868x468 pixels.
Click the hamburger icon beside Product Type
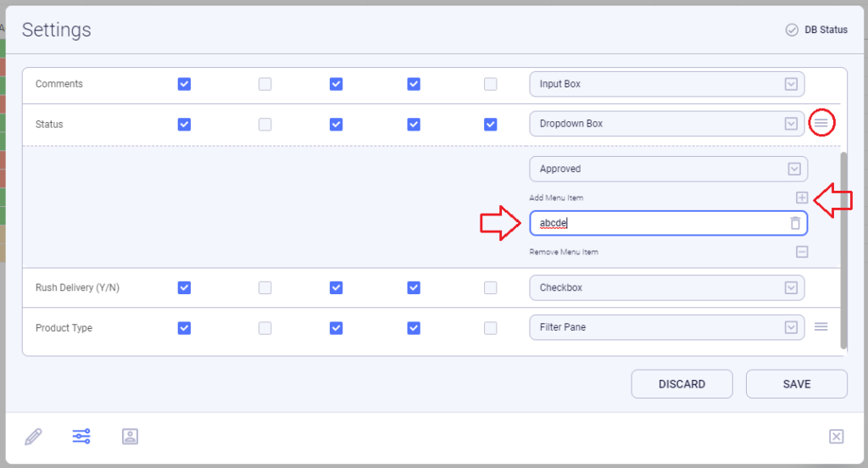[821, 326]
